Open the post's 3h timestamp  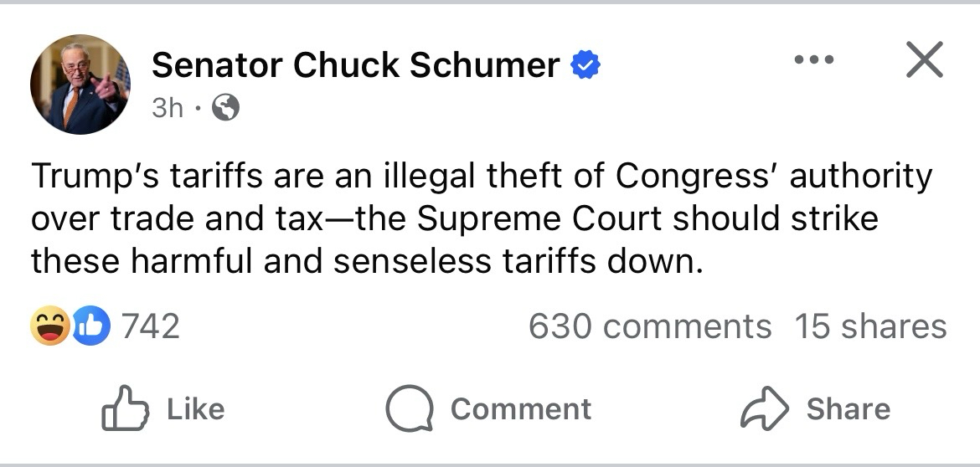167,107
